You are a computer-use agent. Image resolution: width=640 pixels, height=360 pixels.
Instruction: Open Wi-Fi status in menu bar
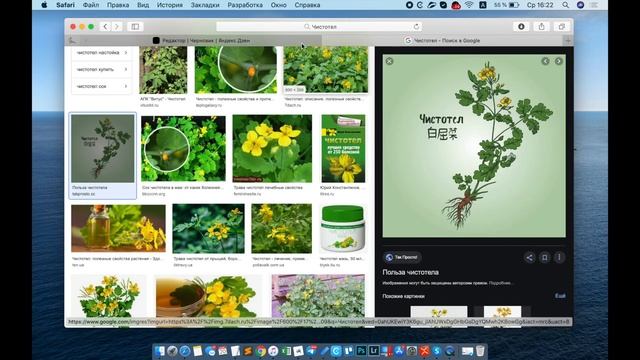(469, 5)
